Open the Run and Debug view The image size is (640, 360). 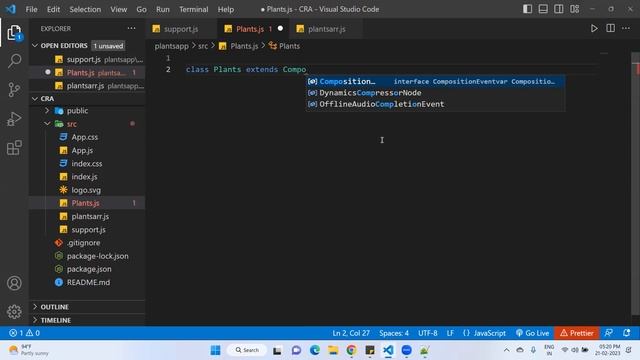pos(14,119)
